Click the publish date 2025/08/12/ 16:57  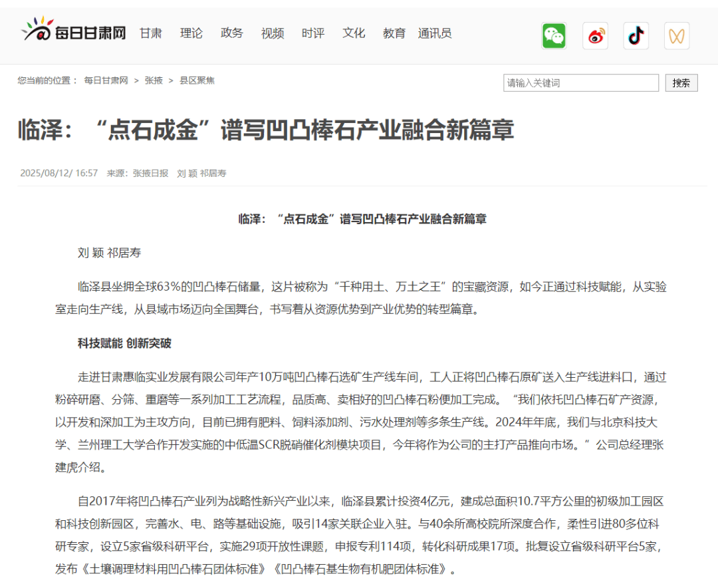(59, 173)
